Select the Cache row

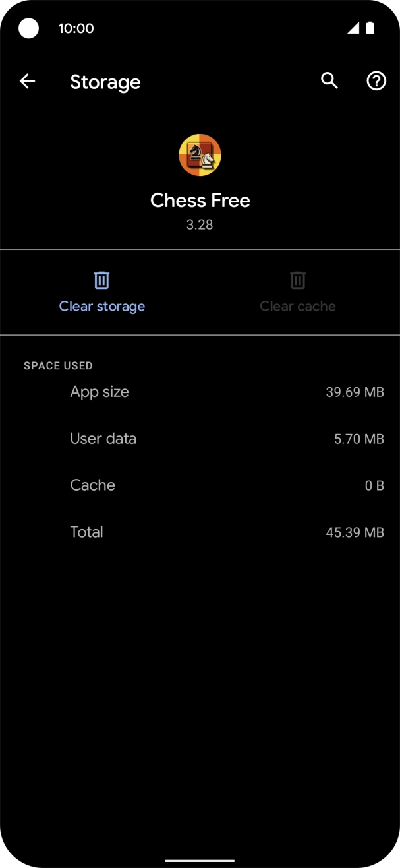200,485
